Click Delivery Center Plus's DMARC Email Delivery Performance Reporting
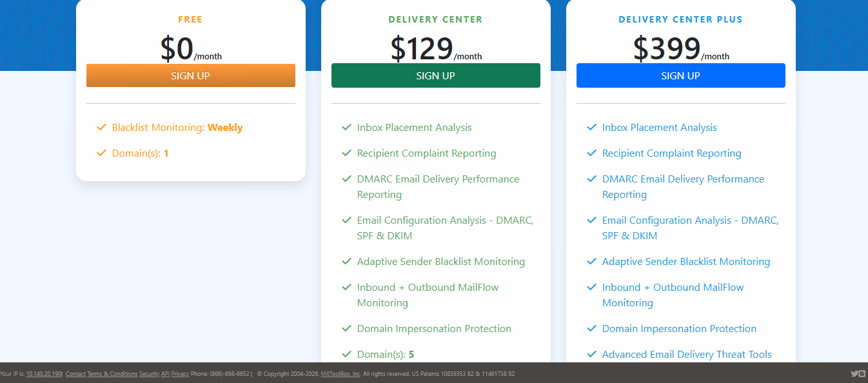The width and height of the screenshot is (868, 383). click(683, 187)
